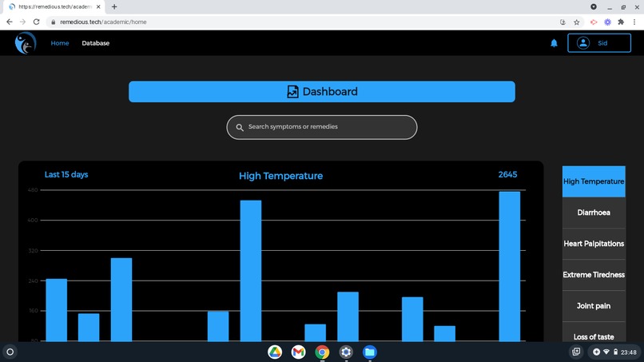
Task: Click the install app icon in address bar
Action: tap(563, 22)
